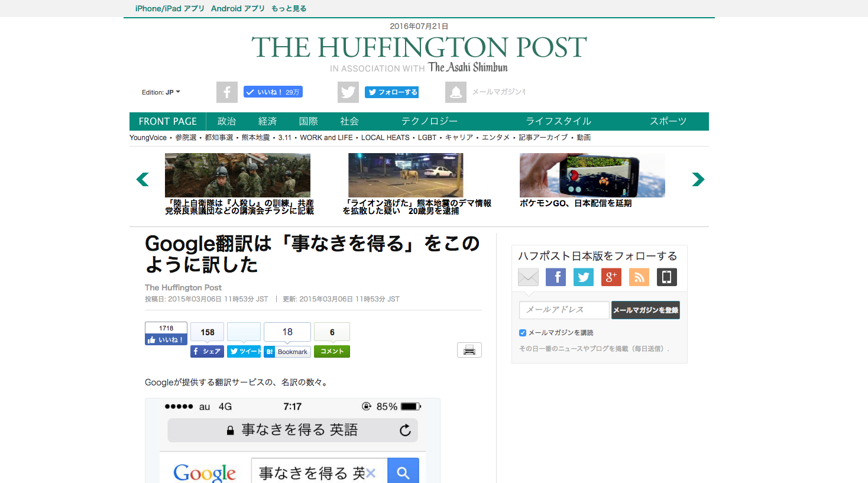Open the Pokémon GO phone thumbnail
Screen dimensions: 868x483
592,175
